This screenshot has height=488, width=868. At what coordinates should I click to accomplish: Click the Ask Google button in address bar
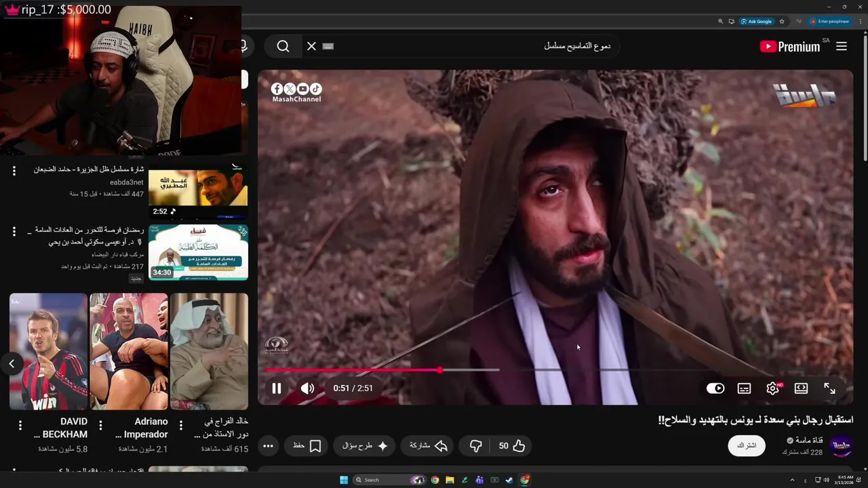click(x=757, y=21)
